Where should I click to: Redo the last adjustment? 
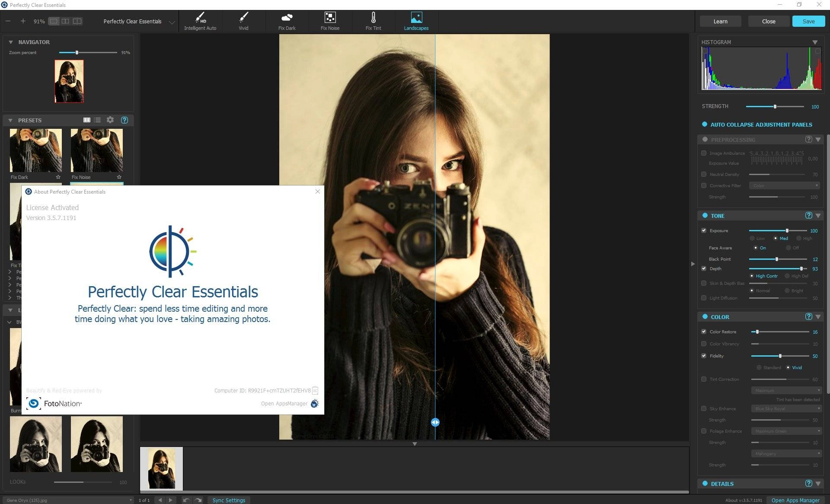point(198,500)
